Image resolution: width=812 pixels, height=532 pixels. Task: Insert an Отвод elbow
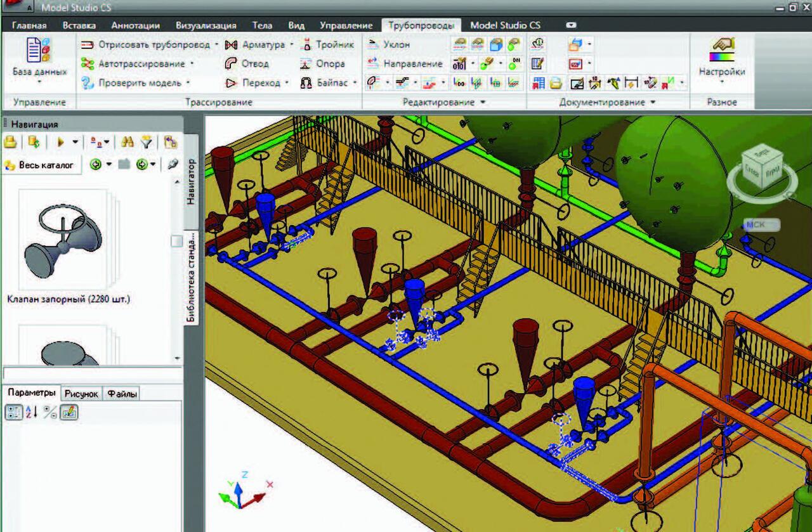pyautogui.click(x=247, y=63)
